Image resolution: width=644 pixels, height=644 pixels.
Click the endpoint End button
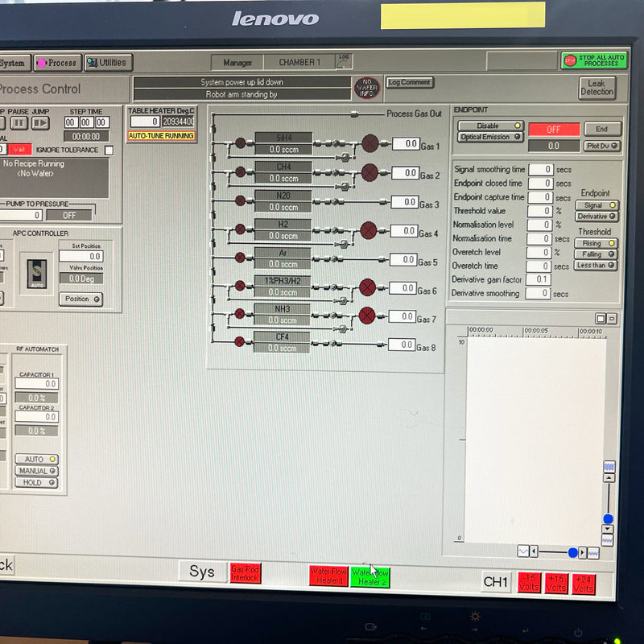(602, 129)
